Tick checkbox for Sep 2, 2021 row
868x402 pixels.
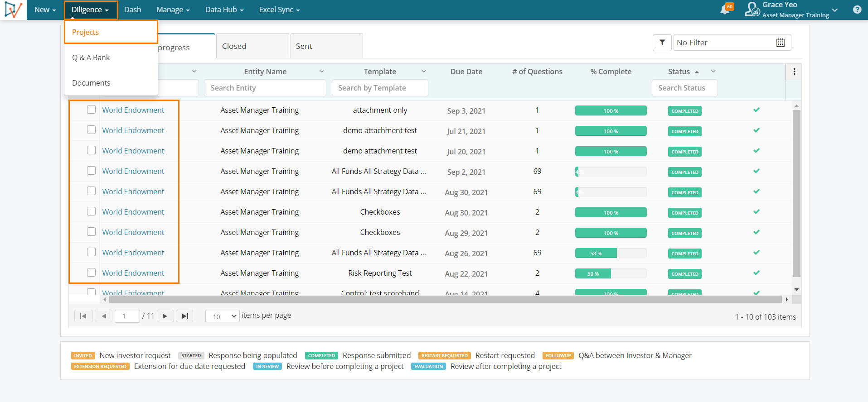click(92, 171)
